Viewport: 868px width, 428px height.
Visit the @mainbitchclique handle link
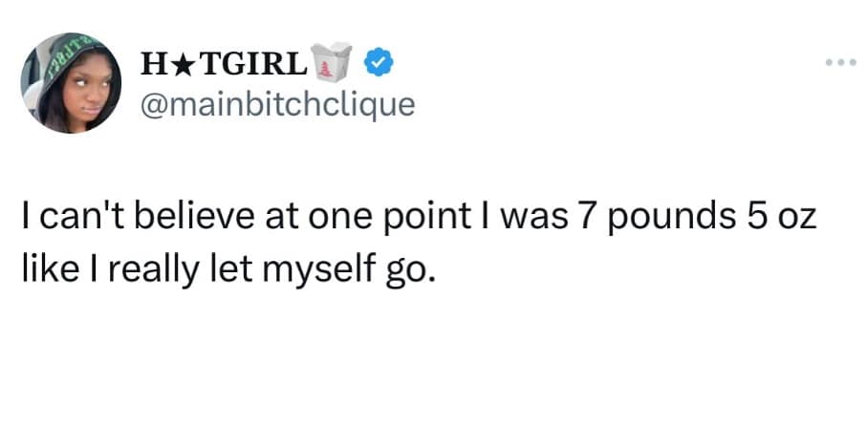click(278, 101)
